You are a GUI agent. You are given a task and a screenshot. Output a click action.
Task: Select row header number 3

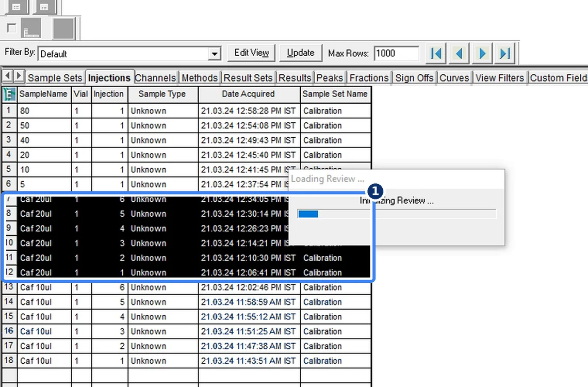click(9, 139)
